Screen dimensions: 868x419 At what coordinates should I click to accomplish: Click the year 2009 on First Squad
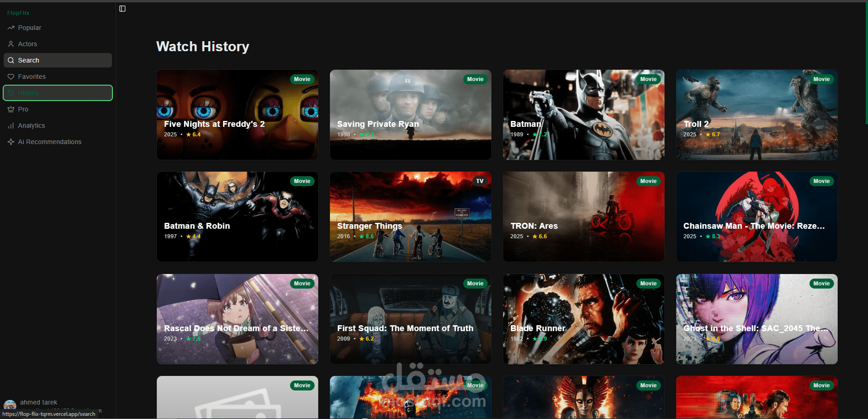[x=344, y=339]
